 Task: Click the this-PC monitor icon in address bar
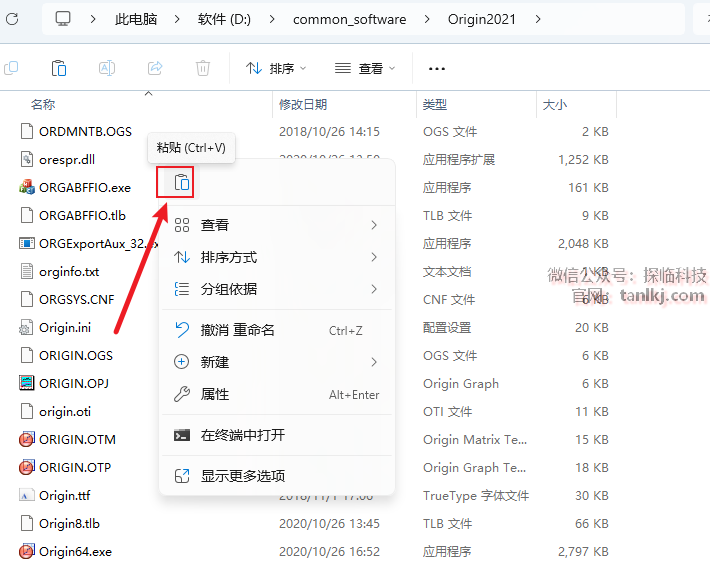click(x=63, y=19)
